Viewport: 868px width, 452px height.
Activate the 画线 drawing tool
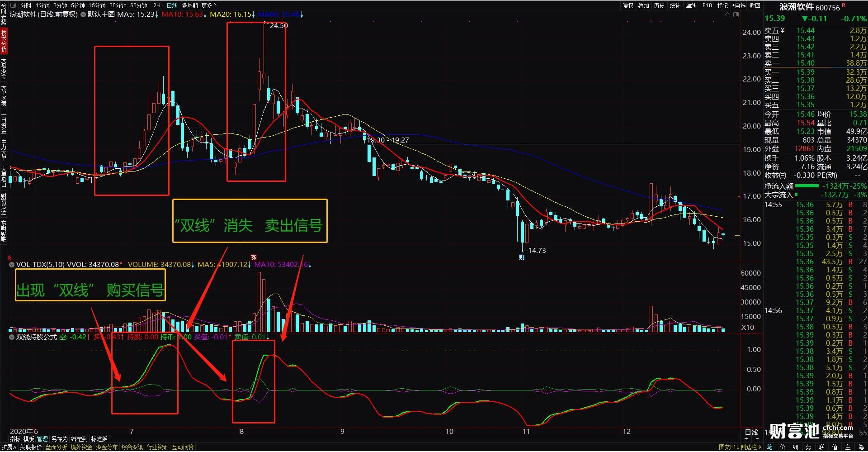tap(691, 5)
